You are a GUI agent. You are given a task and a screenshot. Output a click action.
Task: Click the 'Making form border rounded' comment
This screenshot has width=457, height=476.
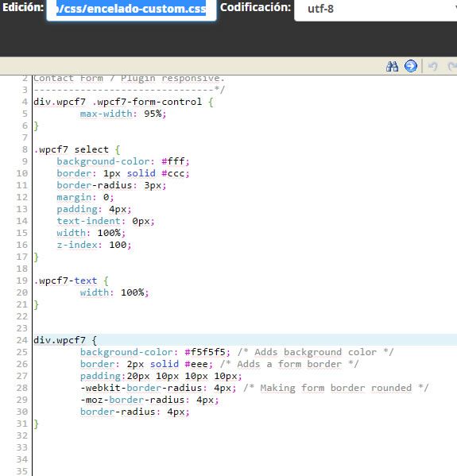[336, 388]
